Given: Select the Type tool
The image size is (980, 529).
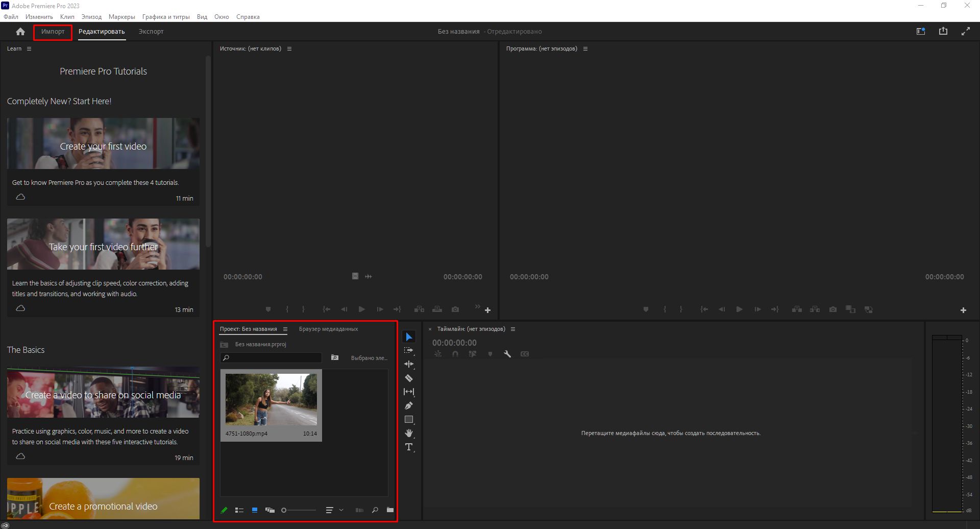Looking at the screenshot, I should pos(409,447).
